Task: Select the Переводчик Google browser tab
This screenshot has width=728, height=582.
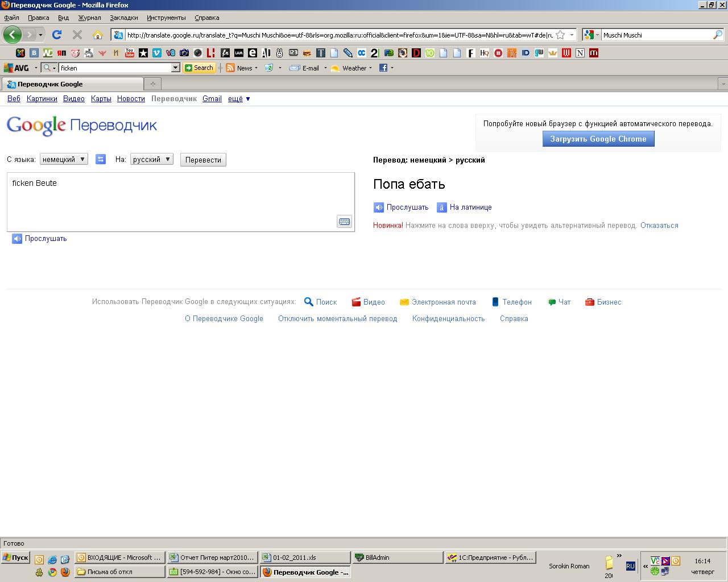Action: click(x=73, y=84)
